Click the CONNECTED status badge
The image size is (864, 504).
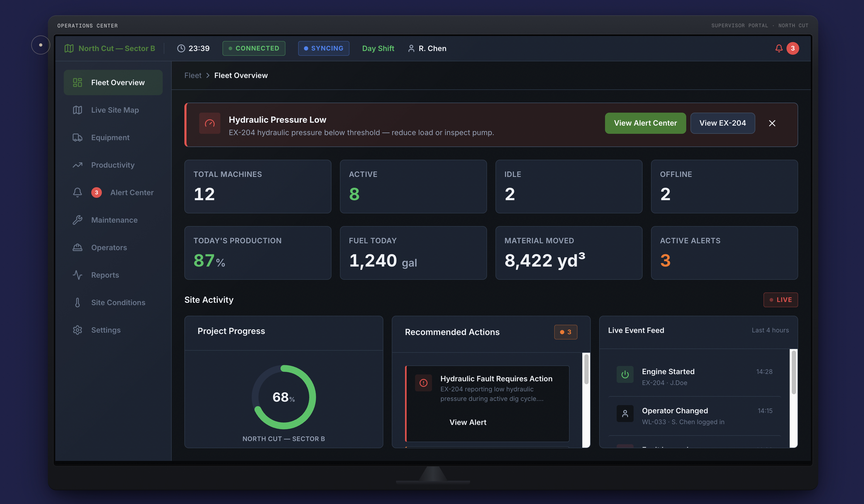point(254,48)
